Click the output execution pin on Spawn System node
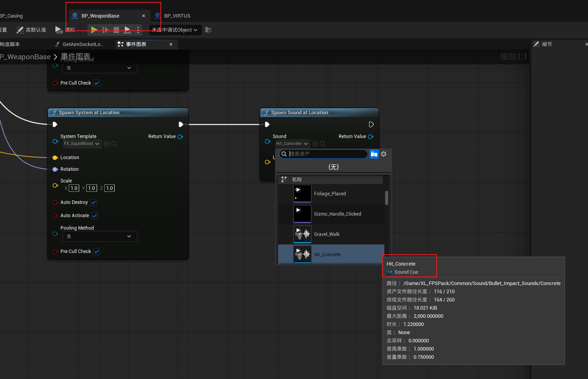588x379 pixels. coord(181,124)
